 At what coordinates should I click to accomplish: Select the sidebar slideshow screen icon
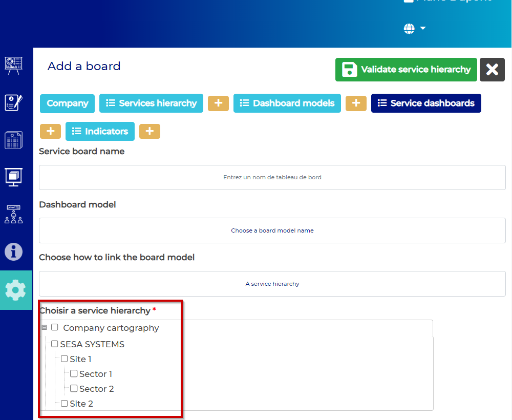(x=14, y=177)
